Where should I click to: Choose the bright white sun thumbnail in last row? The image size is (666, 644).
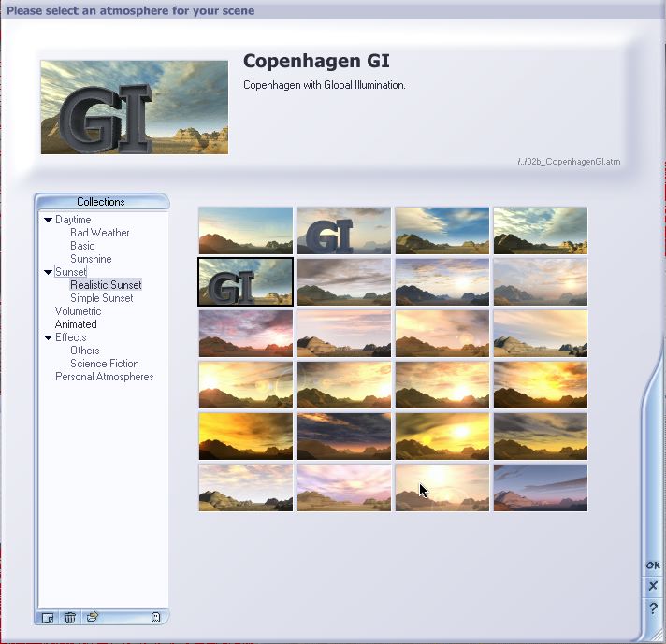[x=442, y=487]
